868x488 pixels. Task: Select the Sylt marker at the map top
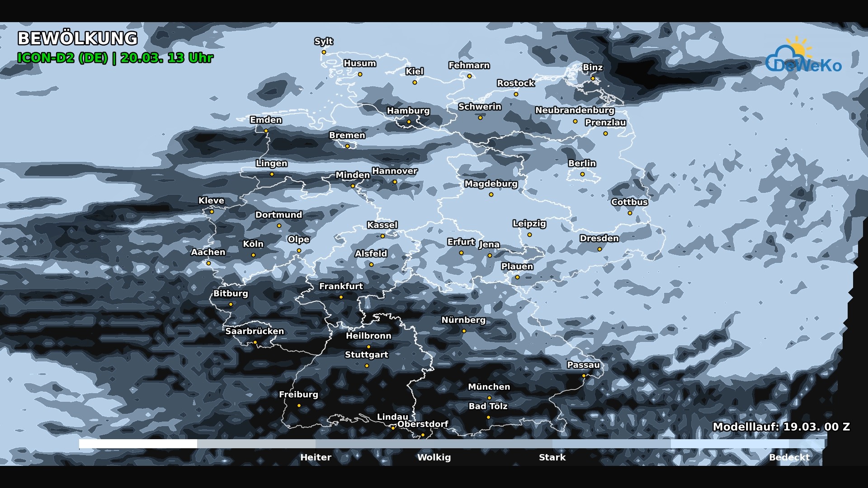[x=324, y=52]
